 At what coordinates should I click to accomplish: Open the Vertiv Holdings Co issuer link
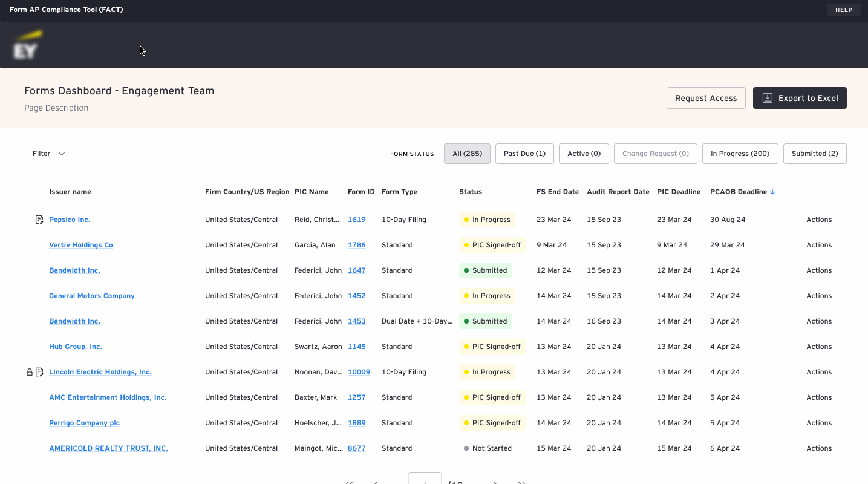81,245
